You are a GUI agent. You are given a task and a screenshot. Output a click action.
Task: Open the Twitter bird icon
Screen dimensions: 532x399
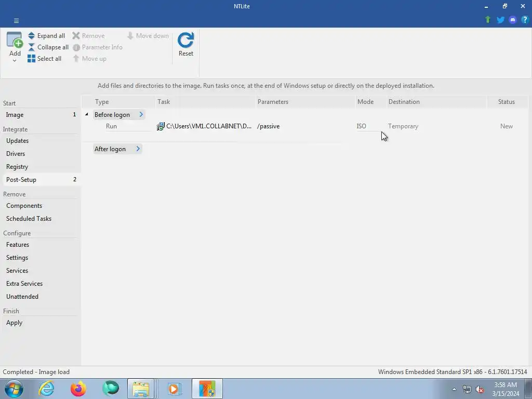(x=500, y=20)
